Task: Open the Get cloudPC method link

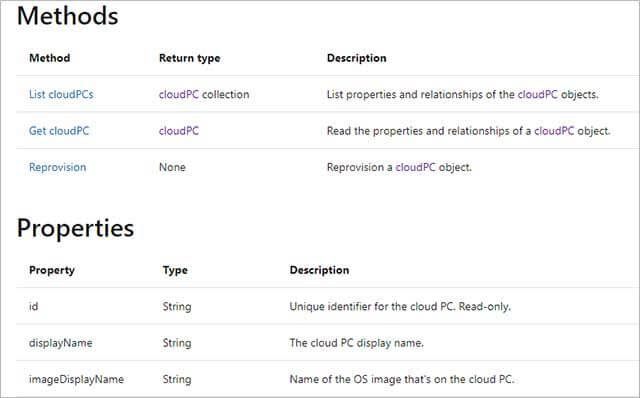Action: 59,131
